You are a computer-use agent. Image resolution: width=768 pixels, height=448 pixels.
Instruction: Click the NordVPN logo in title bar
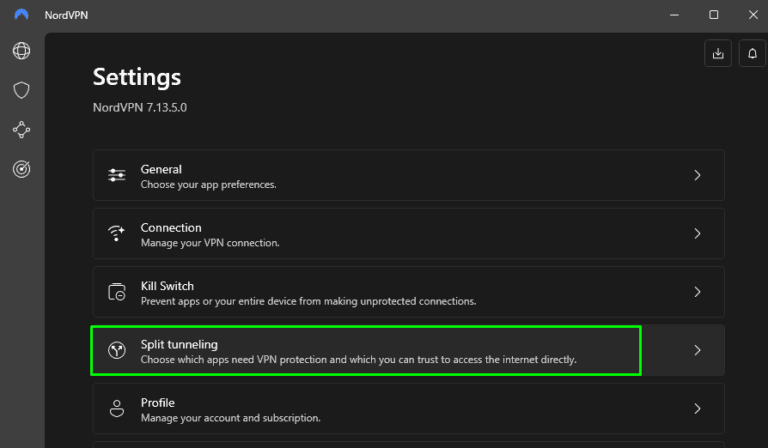point(22,15)
